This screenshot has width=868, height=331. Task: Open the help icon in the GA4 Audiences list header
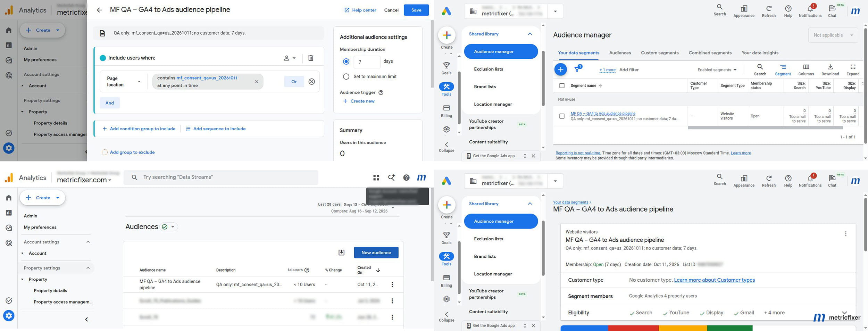(x=406, y=177)
